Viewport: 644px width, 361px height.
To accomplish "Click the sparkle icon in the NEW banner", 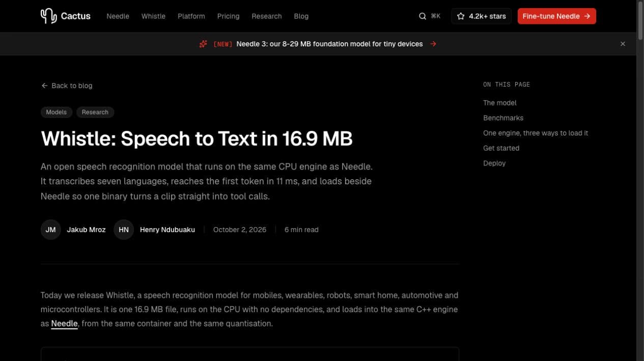I will coord(203,44).
